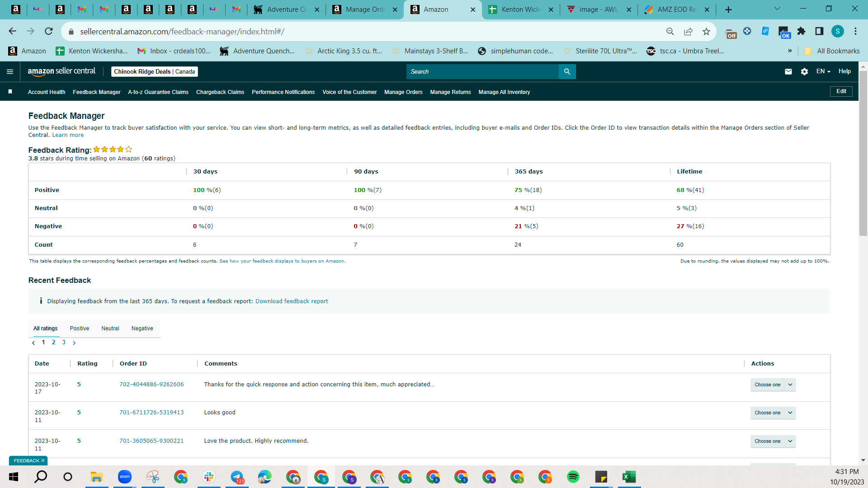868x488 pixels.
Task: Go to feedback page 2
Action: pyautogui.click(x=54, y=342)
